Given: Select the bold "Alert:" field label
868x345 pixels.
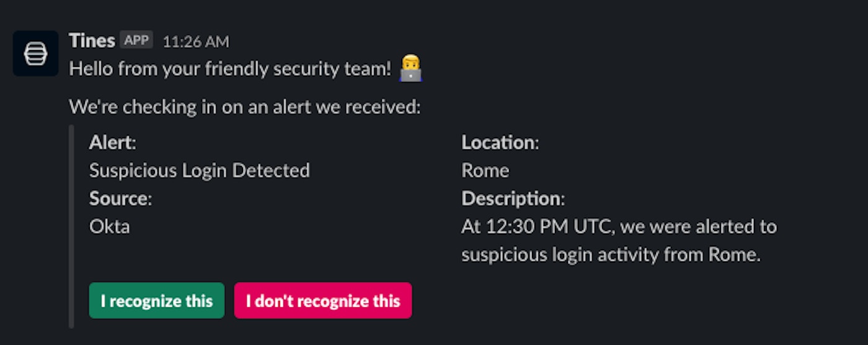Looking at the screenshot, I should click(112, 142).
